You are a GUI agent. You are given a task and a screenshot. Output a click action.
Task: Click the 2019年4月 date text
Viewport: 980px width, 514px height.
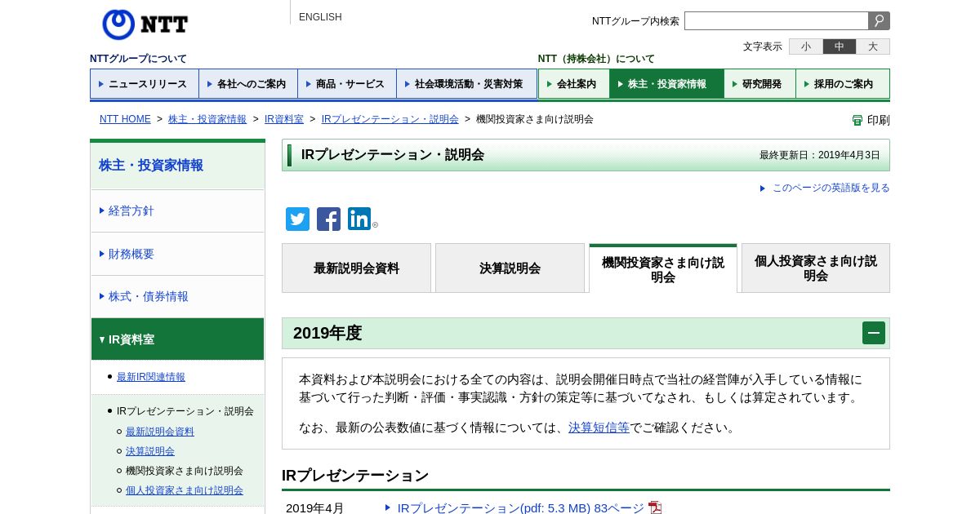click(x=315, y=507)
